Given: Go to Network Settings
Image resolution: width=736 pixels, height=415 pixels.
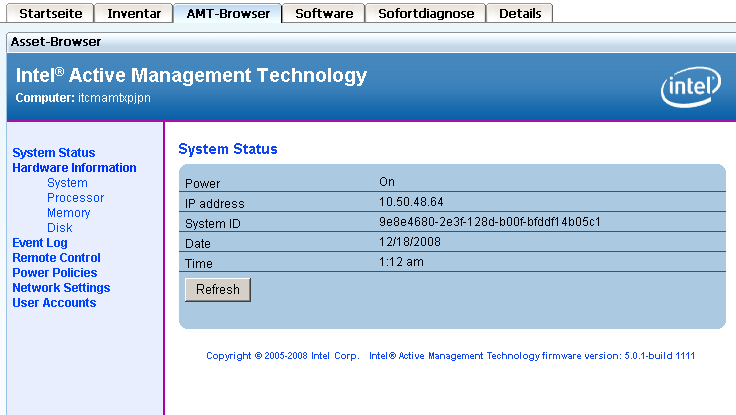Looking at the screenshot, I should 61,288.
